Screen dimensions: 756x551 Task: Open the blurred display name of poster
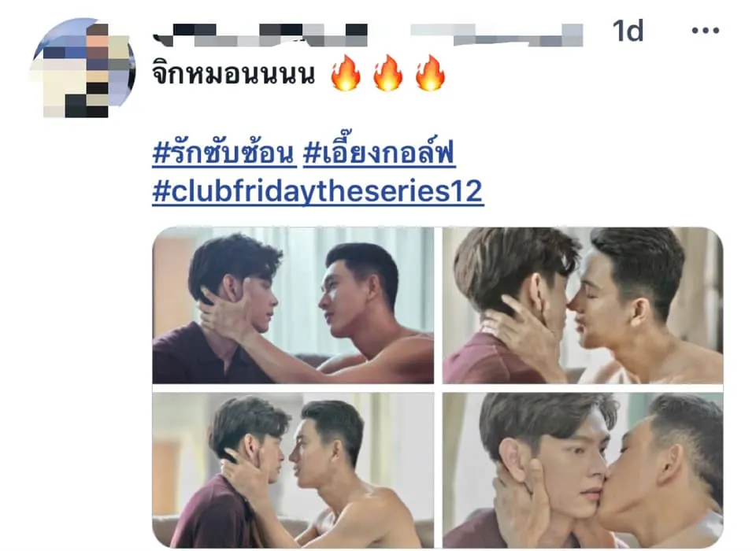(261, 35)
